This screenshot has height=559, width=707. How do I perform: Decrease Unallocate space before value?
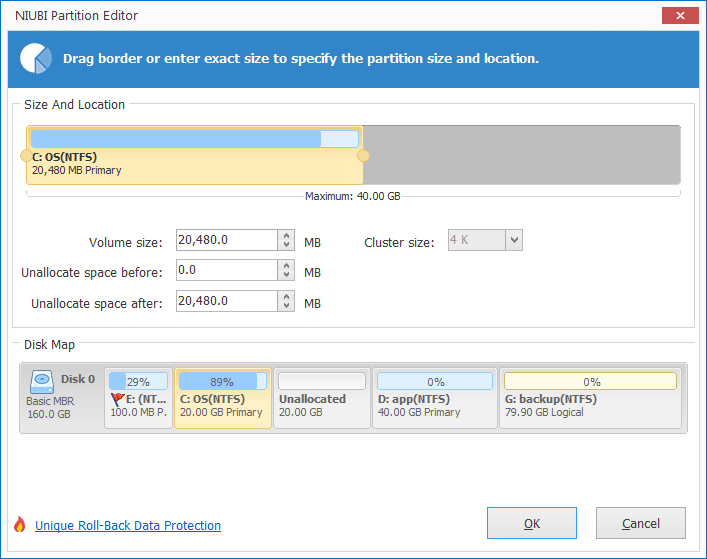[x=286, y=275]
